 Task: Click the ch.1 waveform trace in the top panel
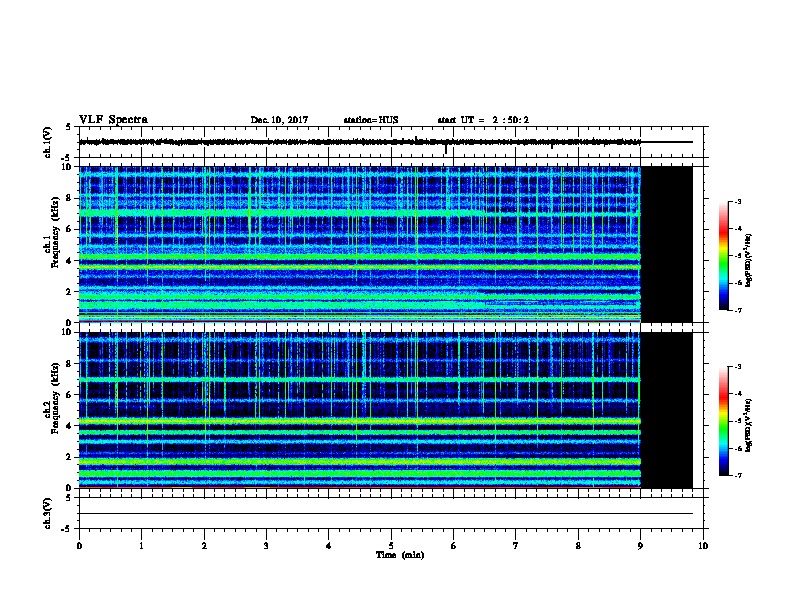point(360,142)
